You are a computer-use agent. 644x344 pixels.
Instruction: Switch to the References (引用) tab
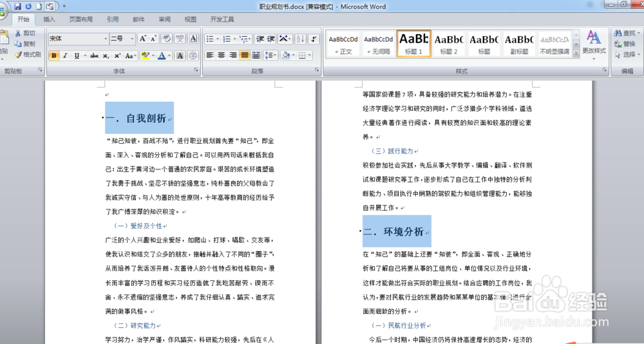point(113,19)
